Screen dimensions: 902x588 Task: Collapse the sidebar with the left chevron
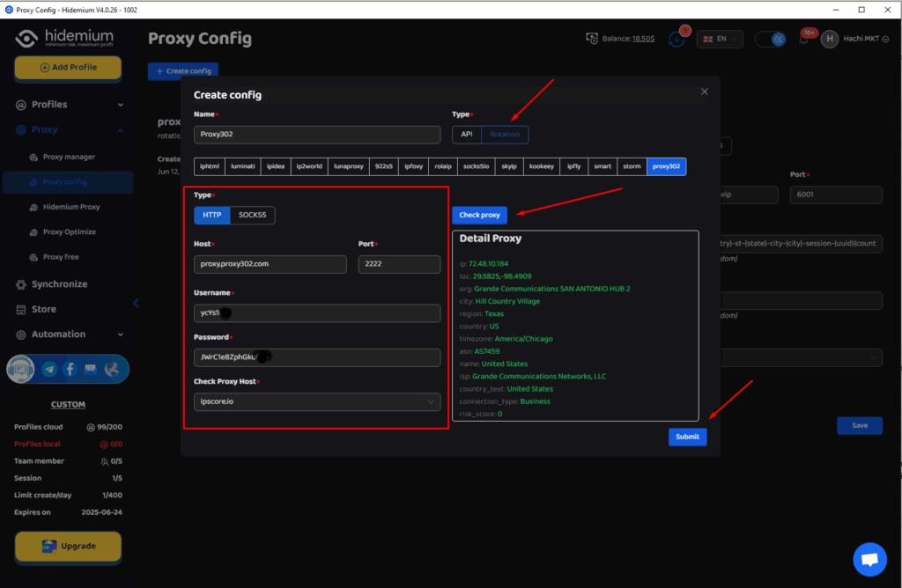click(136, 303)
